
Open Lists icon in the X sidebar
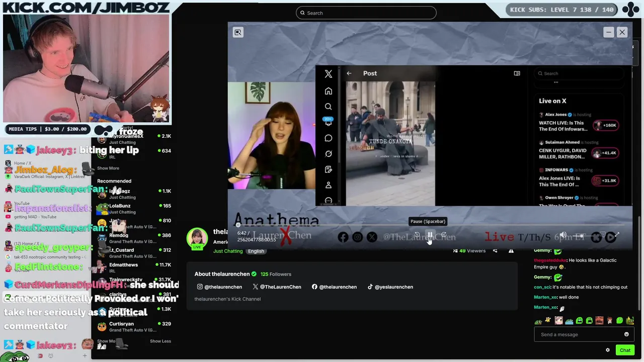[329, 169]
